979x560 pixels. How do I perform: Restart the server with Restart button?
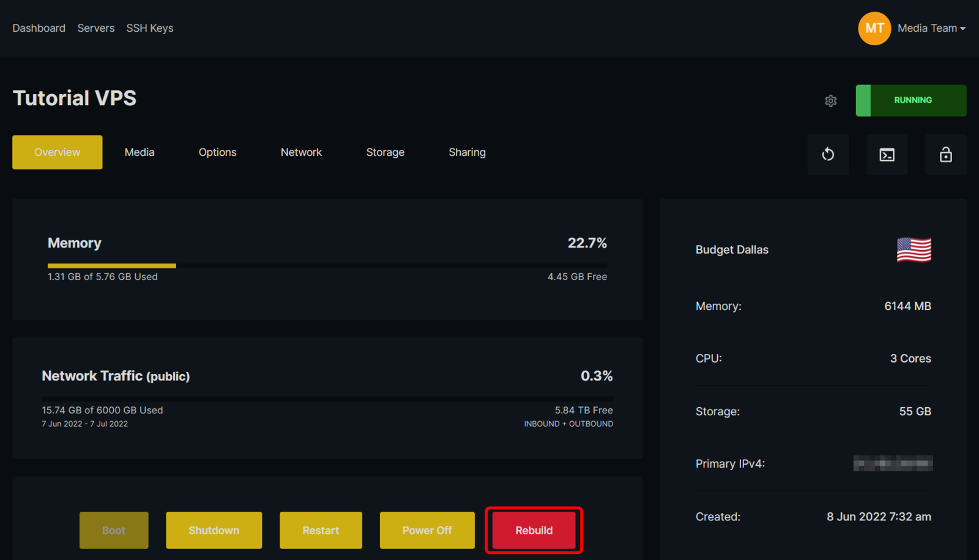pyautogui.click(x=321, y=530)
